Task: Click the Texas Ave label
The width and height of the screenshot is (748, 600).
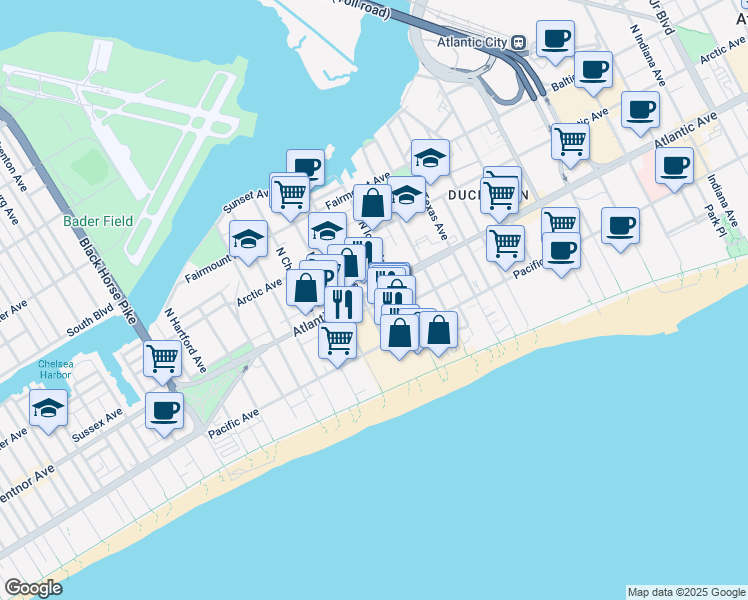Action: [x=436, y=217]
